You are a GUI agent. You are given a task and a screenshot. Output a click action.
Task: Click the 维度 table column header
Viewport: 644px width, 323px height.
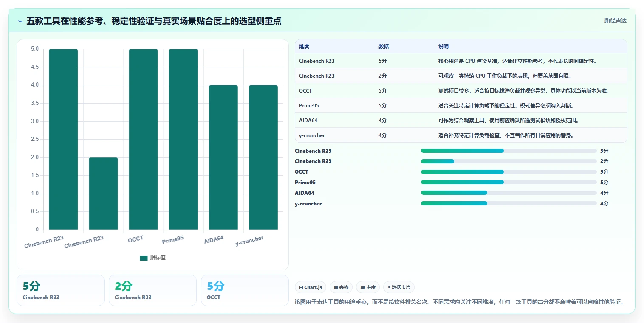click(x=304, y=47)
